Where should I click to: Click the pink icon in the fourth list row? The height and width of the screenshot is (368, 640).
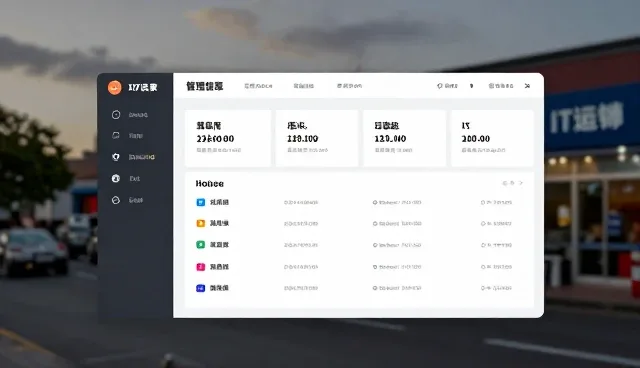[x=200, y=267]
